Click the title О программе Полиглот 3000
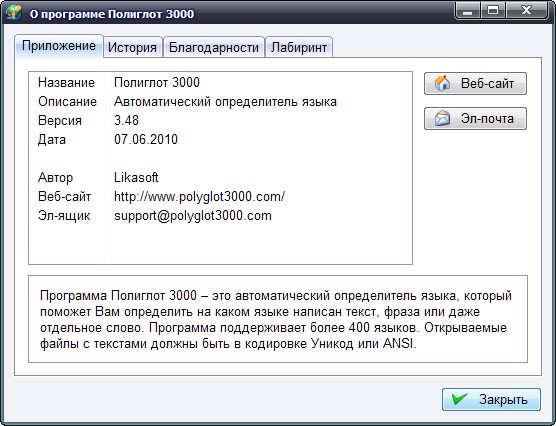The height and width of the screenshot is (426, 556). (112, 14)
